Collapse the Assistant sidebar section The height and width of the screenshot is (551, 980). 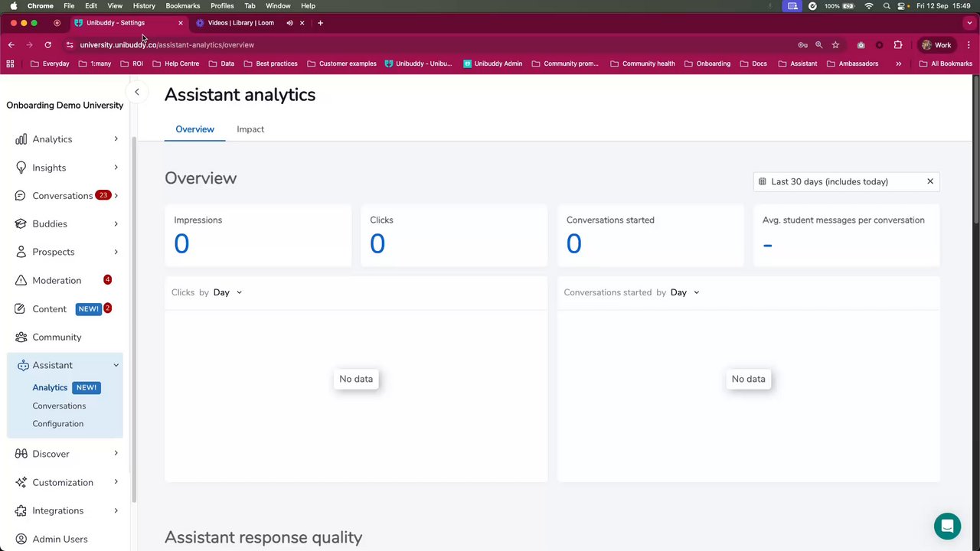point(116,366)
